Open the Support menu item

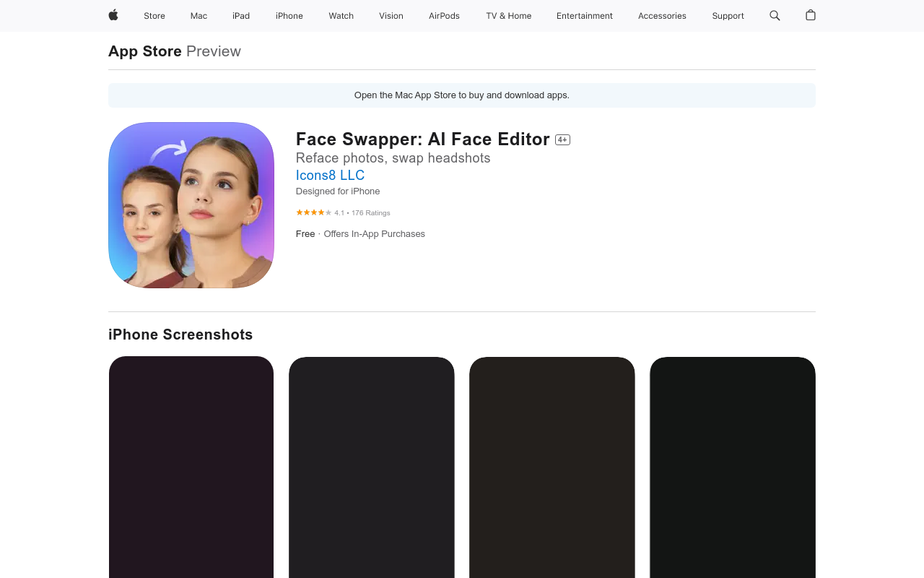(x=728, y=16)
